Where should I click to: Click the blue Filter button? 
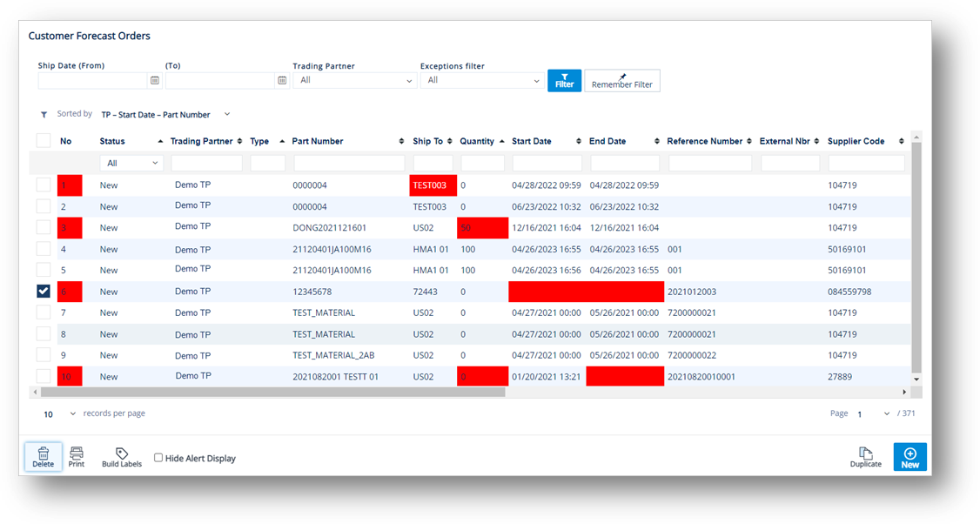click(564, 81)
